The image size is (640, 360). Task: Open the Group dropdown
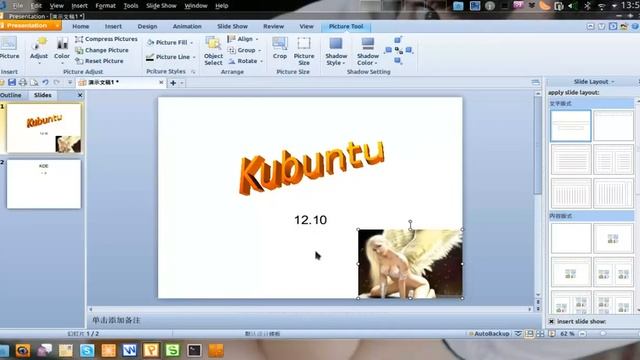pos(244,50)
